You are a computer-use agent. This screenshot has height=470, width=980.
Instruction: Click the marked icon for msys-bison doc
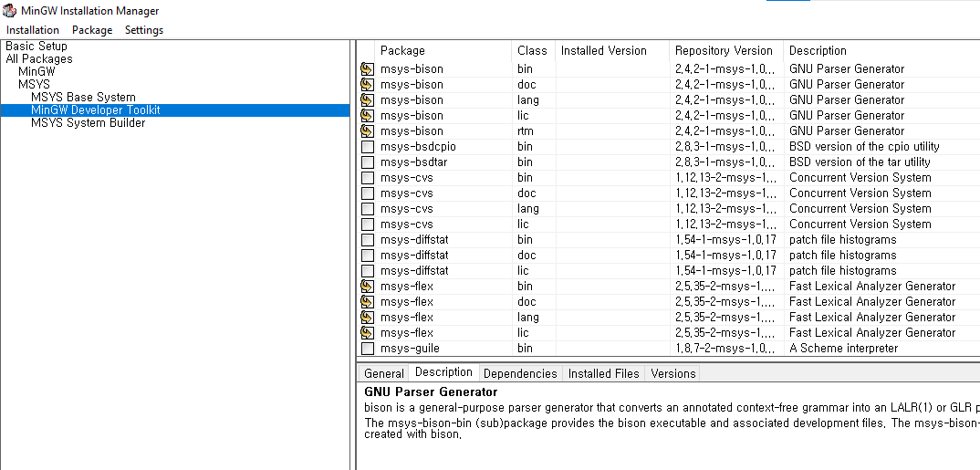[x=368, y=84]
